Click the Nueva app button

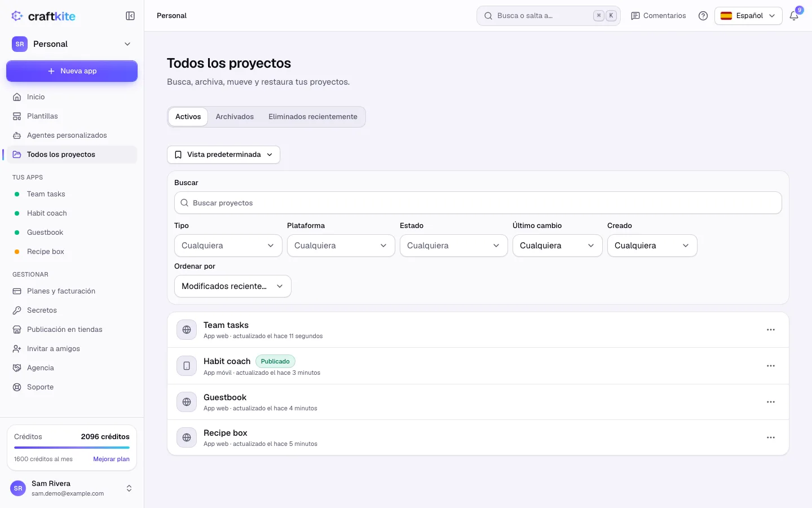coord(72,71)
